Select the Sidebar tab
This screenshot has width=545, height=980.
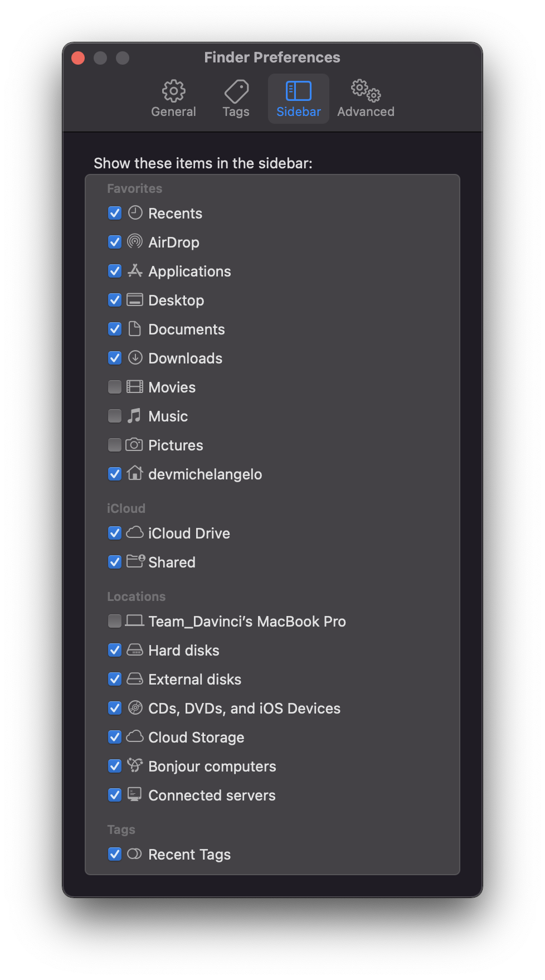point(299,98)
